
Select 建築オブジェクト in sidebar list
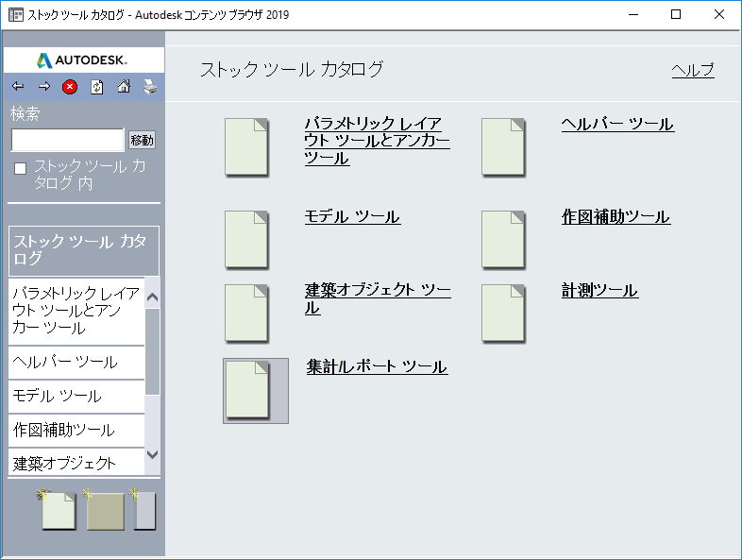tap(76, 462)
